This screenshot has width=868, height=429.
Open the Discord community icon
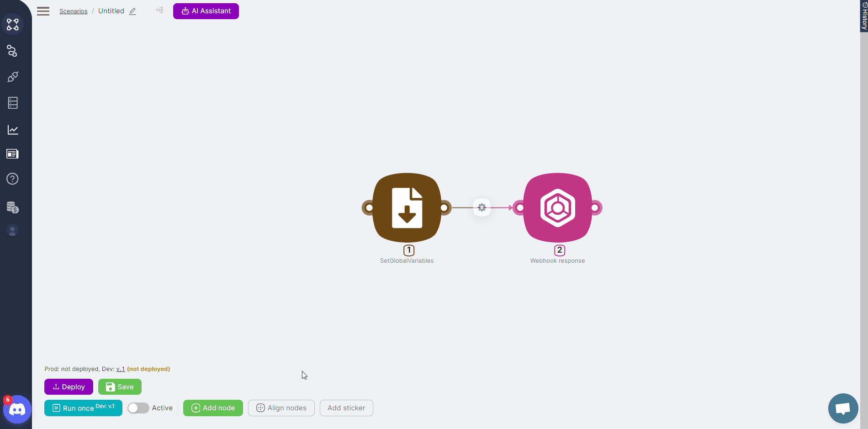[x=17, y=409]
